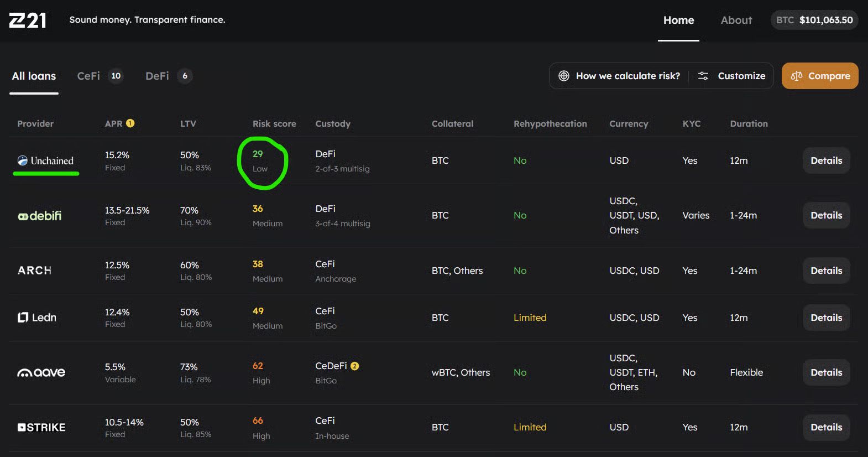Select the All loans tab
Viewport: 868px width, 457px height.
34,76
